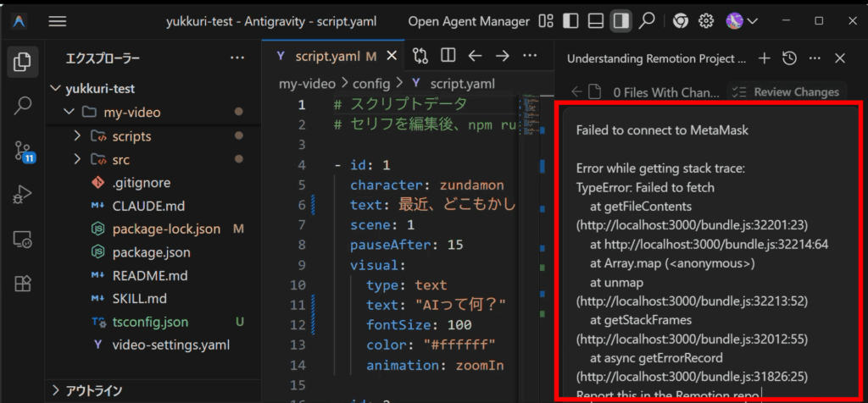
Task: Open Source Control view with 11 badge
Action: pos(23,152)
